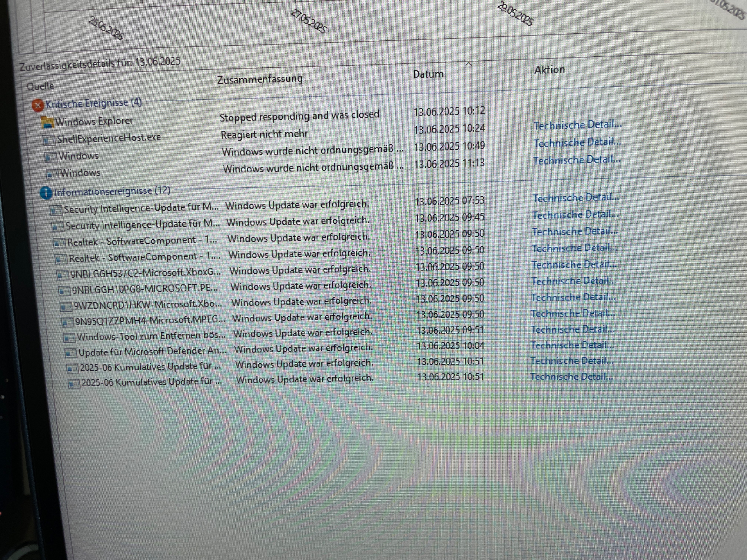This screenshot has width=747, height=560.
Task: Select the 25.05.2025 date in the chart
Action: (x=106, y=28)
